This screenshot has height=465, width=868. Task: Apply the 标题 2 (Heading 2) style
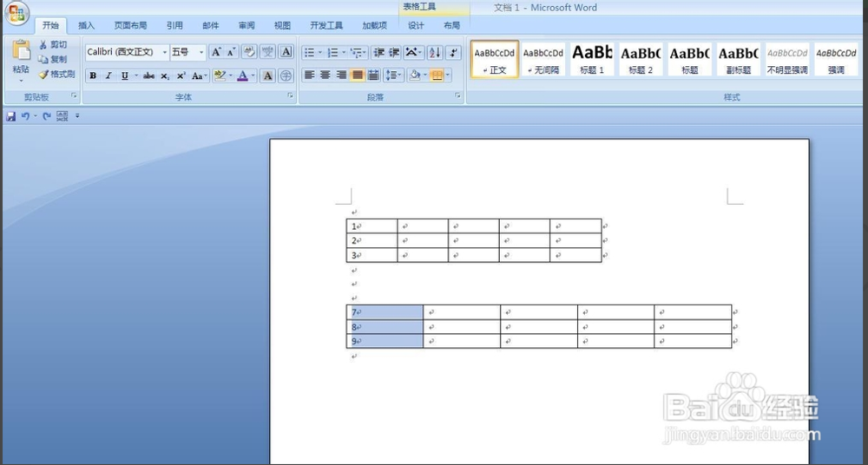(641, 59)
